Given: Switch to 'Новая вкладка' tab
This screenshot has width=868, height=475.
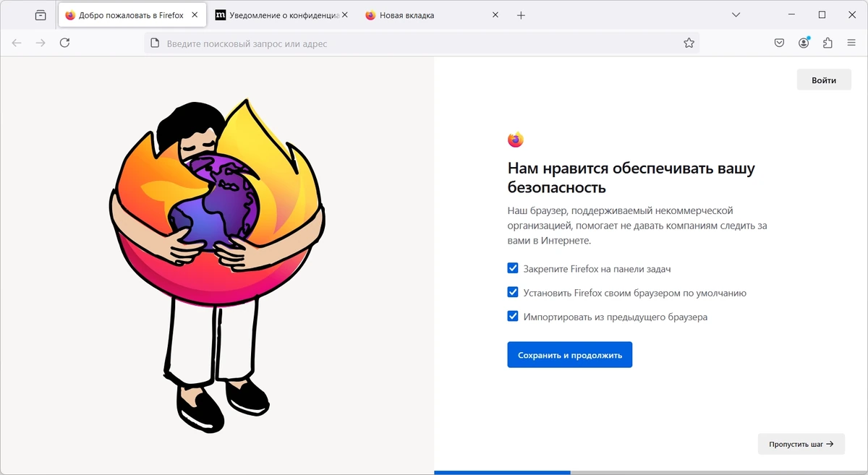Looking at the screenshot, I should click(432, 15).
